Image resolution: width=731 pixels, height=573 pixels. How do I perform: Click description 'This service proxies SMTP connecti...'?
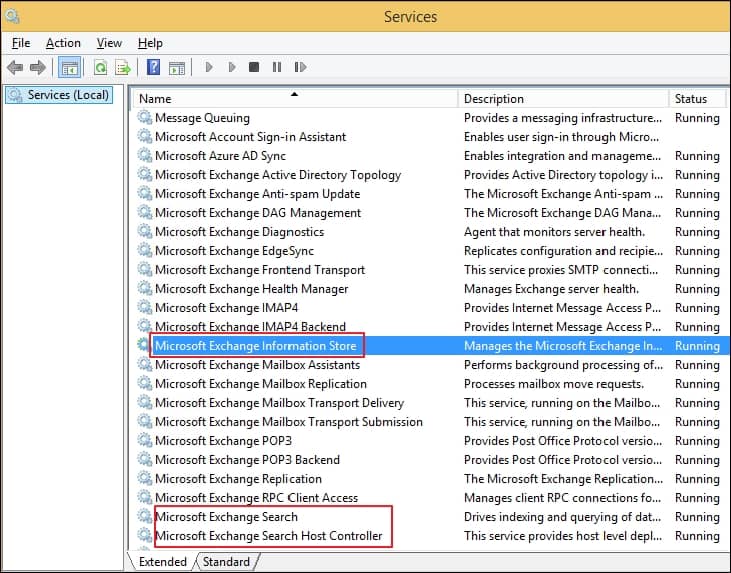tap(561, 270)
